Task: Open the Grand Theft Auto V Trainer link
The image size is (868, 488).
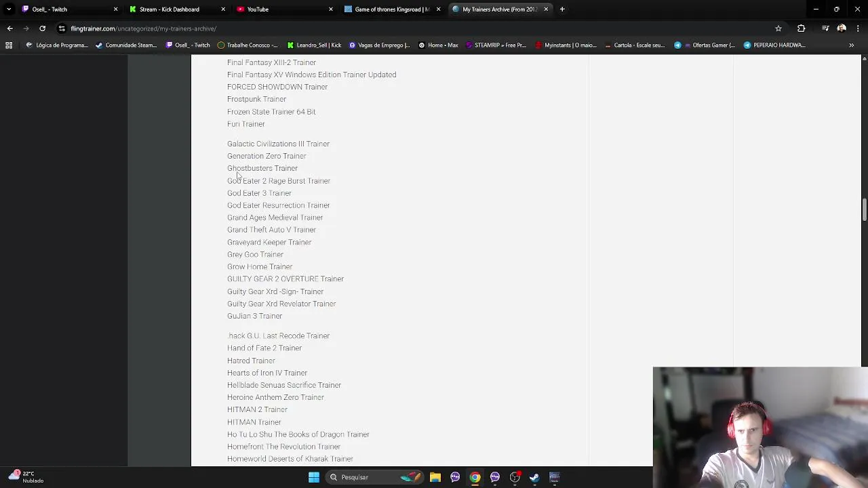Action: click(x=271, y=230)
